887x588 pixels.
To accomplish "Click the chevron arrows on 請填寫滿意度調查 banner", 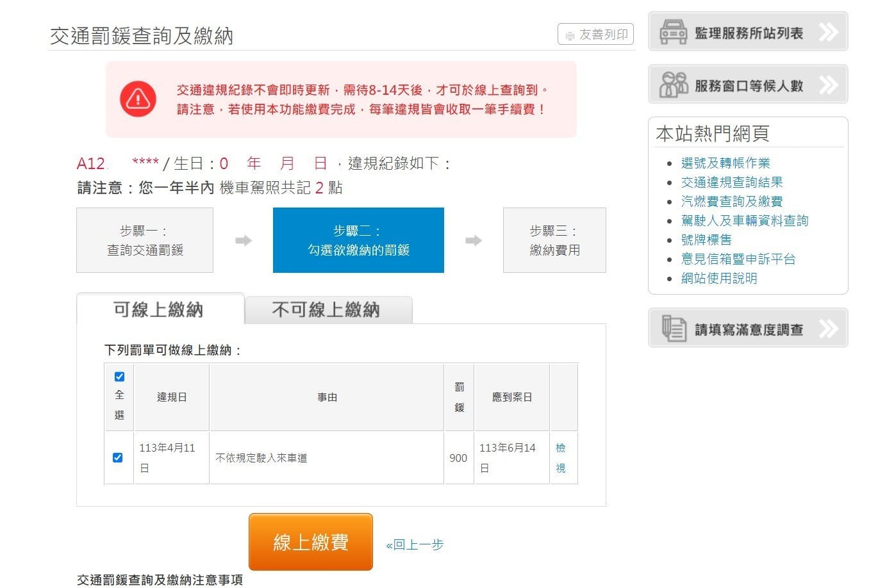I will pos(828,329).
